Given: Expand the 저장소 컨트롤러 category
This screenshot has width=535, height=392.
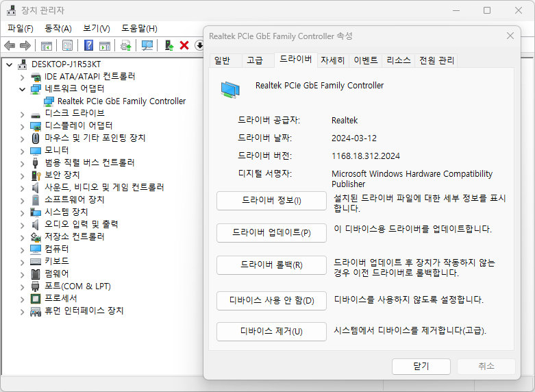Looking at the screenshot, I should [22, 238].
